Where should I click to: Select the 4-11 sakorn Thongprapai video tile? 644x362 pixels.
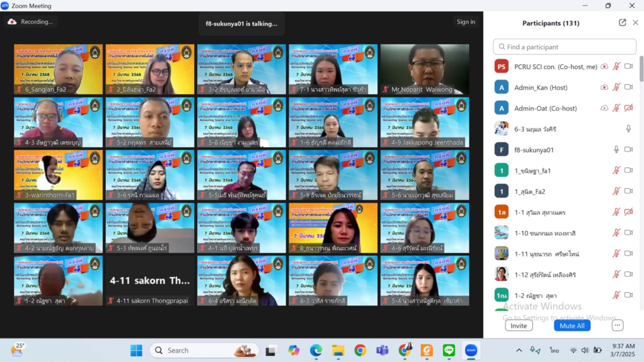click(150, 280)
